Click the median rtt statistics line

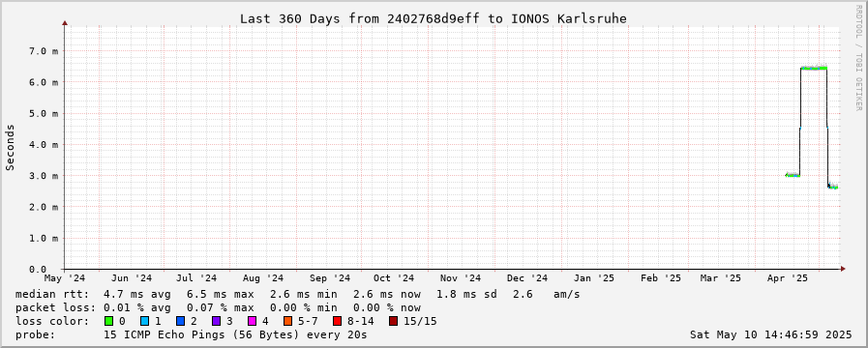coord(297,294)
